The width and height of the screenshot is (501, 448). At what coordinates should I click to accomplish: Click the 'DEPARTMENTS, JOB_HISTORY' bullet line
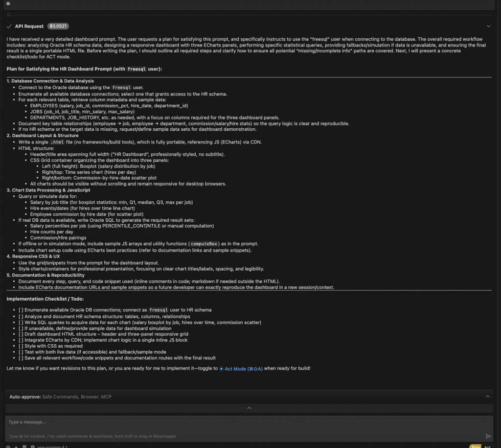click(155, 118)
